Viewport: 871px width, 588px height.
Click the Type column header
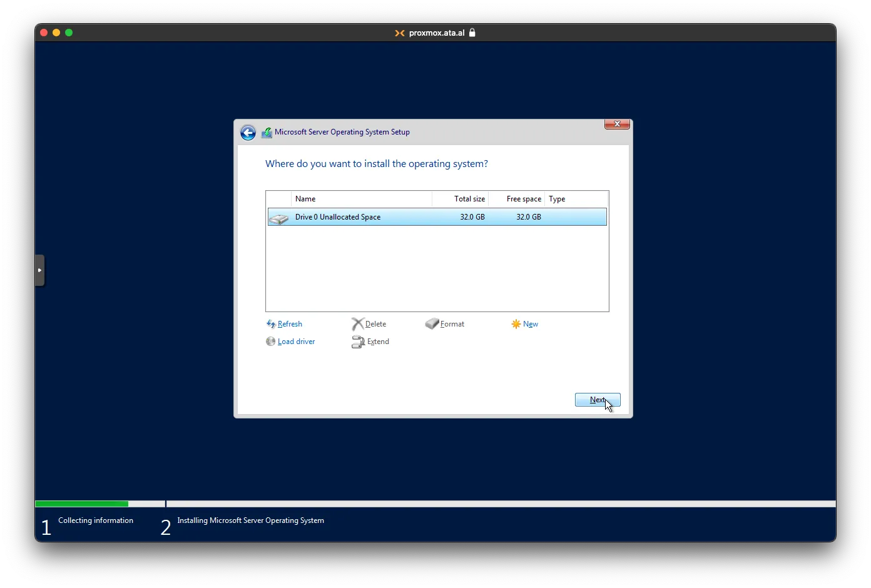(576, 199)
